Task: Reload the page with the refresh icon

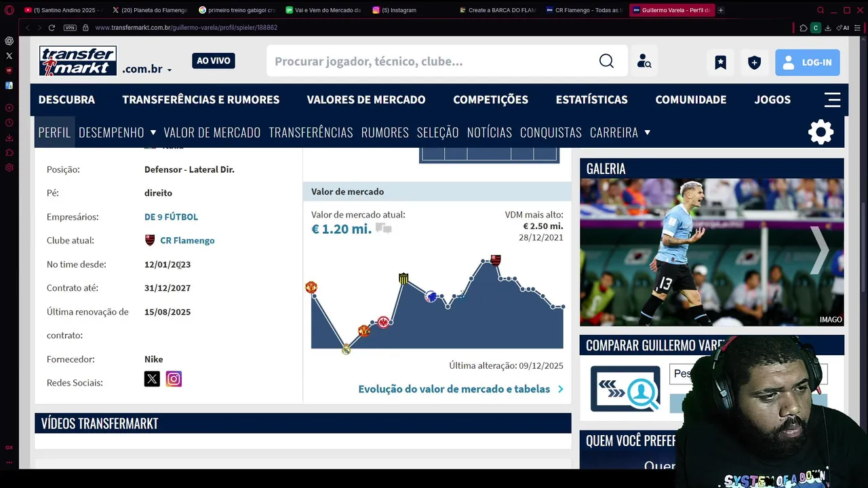Action: tap(52, 28)
